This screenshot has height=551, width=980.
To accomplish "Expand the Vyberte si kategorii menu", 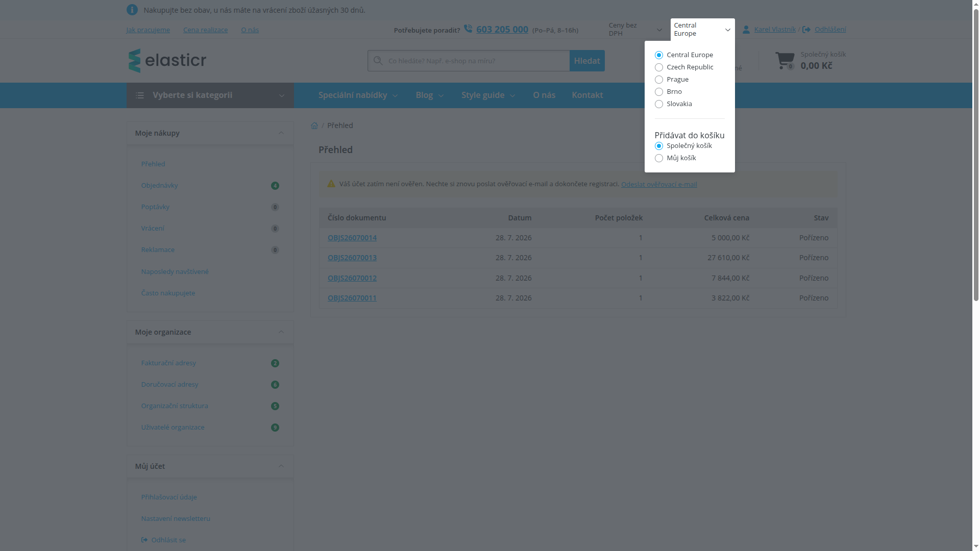I will (x=210, y=95).
